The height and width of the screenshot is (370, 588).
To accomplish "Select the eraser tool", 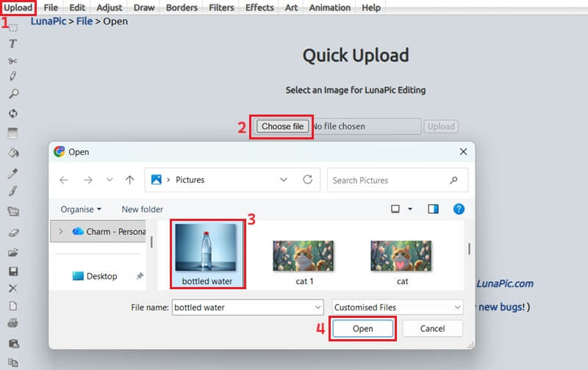I will (13, 233).
